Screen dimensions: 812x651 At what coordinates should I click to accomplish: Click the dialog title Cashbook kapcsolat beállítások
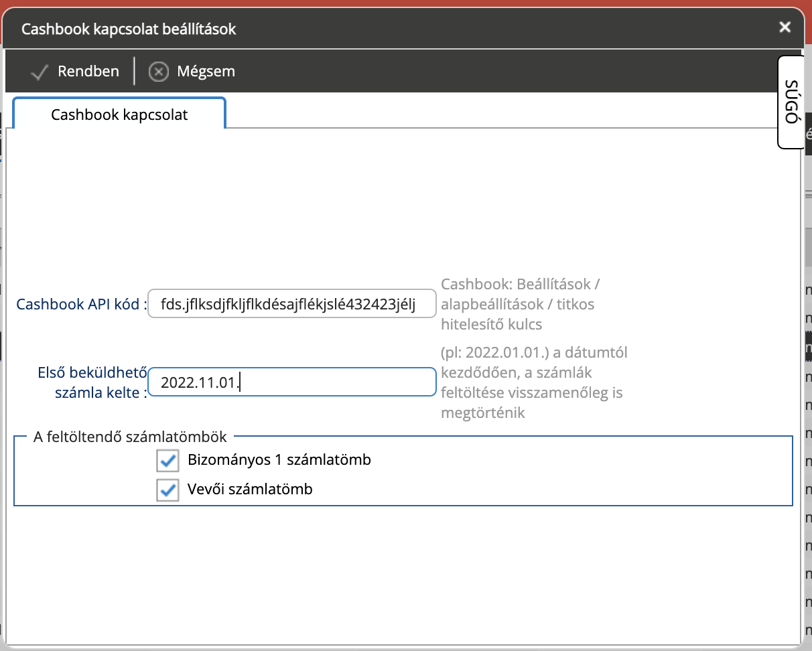click(129, 29)
